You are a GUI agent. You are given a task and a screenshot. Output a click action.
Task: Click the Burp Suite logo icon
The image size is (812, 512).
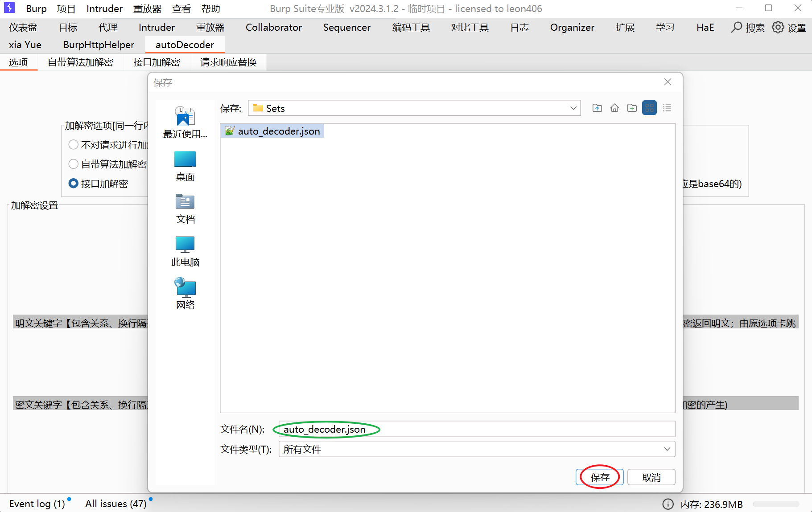coord(9,8)
